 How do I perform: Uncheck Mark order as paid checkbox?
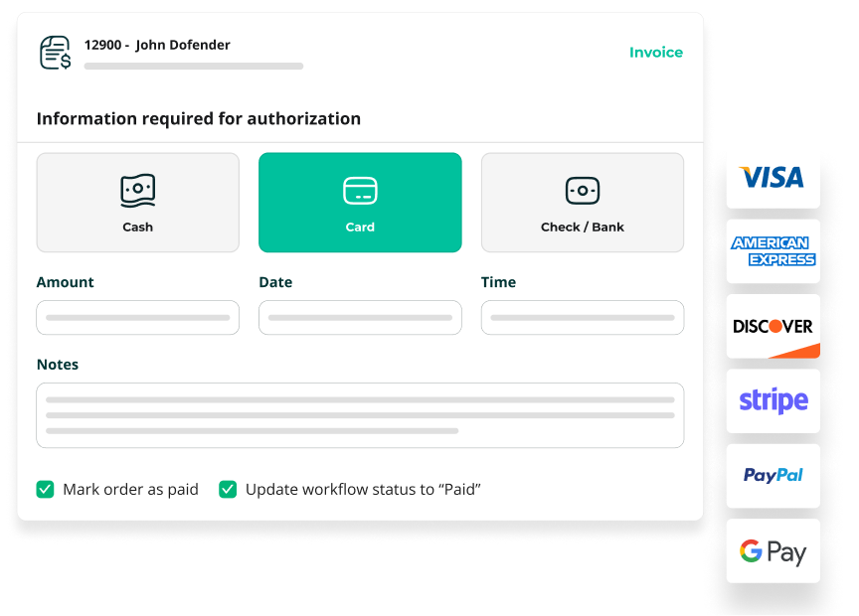[x=45, y=489]
